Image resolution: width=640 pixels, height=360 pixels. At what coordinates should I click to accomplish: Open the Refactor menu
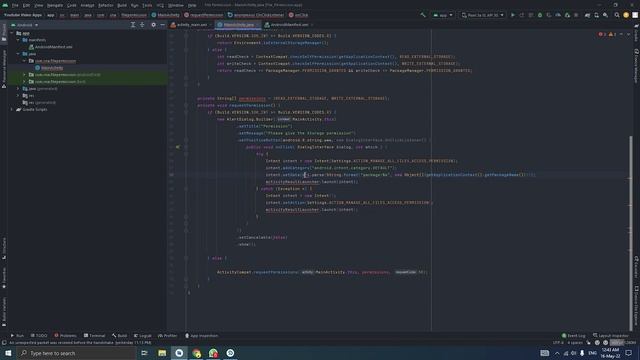coord(105,5)
